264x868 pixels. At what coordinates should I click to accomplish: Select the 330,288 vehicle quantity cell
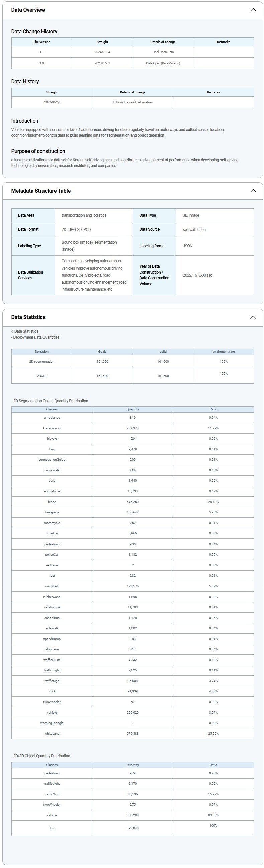tap(133, 815)
